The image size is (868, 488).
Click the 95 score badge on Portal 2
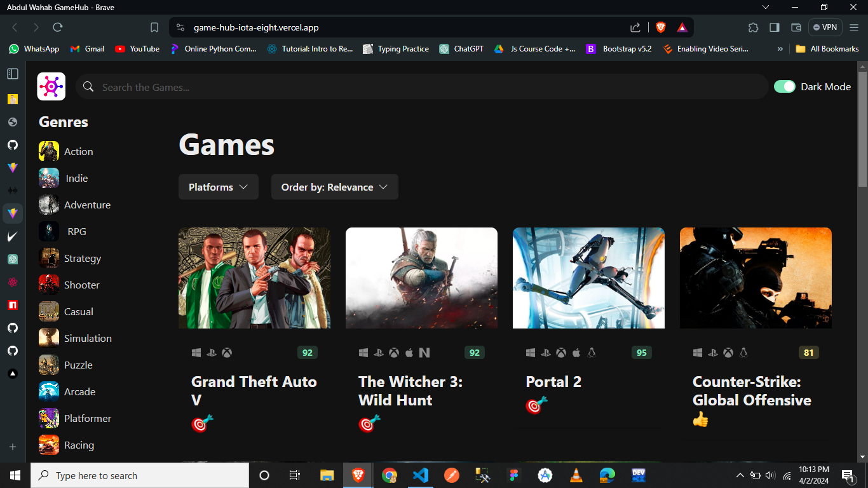click(x=642, y=353)
